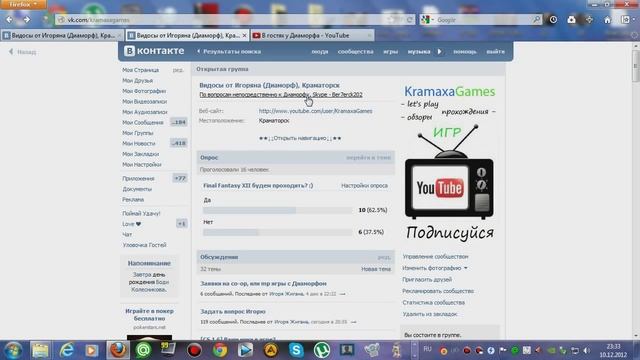Viewport: 640px width, 360px height.
Task: Click the Нет poll result bar
Action: point(278,232)
